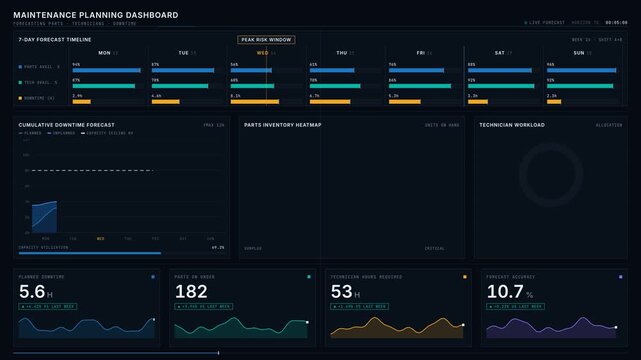Viewport: 641px width, 360px height.
Task: Click the Technician Workload title
Action: (x=512, y=125)
